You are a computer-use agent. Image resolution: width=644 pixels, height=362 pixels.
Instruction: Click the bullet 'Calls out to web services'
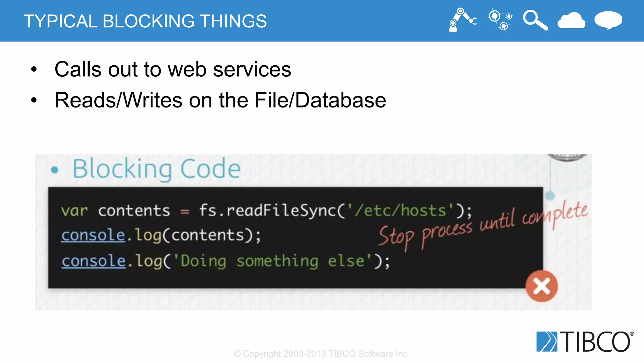[173, 69]
